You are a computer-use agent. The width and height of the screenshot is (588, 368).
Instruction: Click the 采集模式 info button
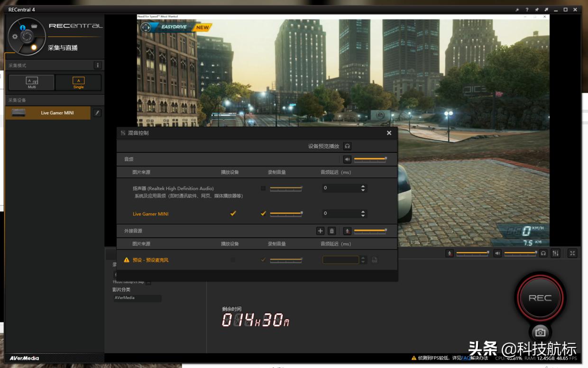(98, 65)
